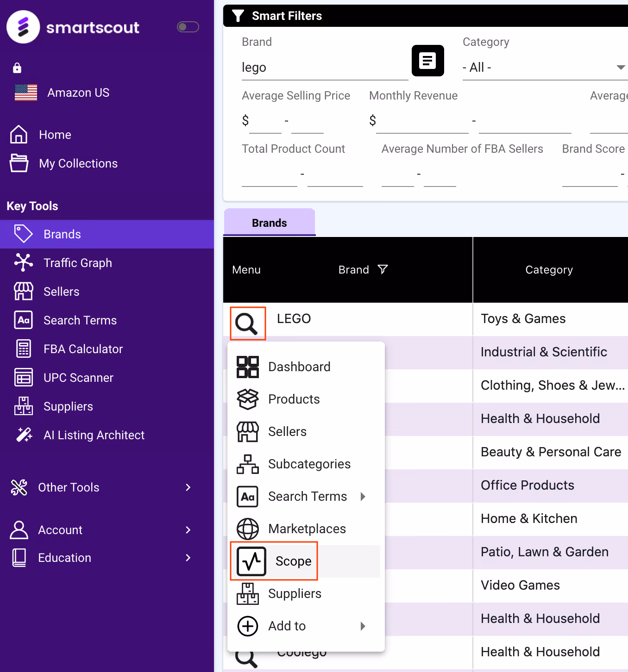Open the Traffic Graph icon
This screenshot has width=628, height=672.
24,262
